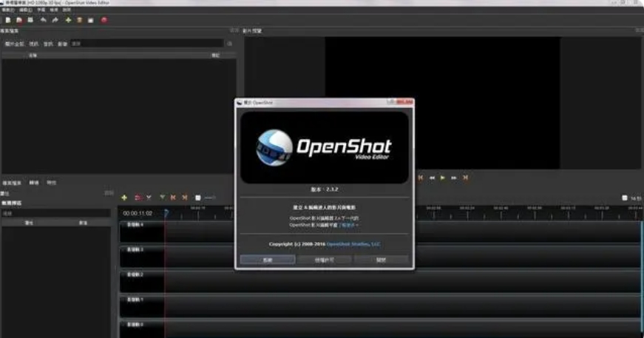The width and height of the screenshot is (644, 338).
Task: Click the Fullscreen toolbar icon
Action: tap(91, 20)
